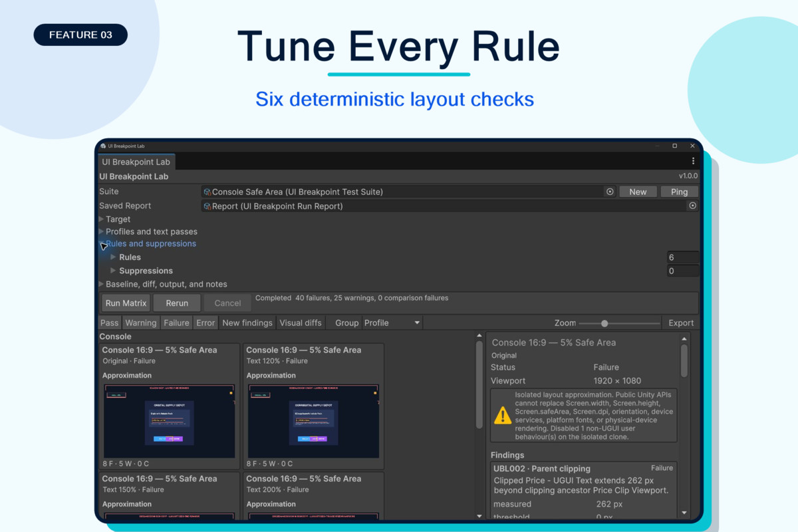This screenshot has height=532, width=798.
Task: Click the Suite object field
Action: [409, 192]
